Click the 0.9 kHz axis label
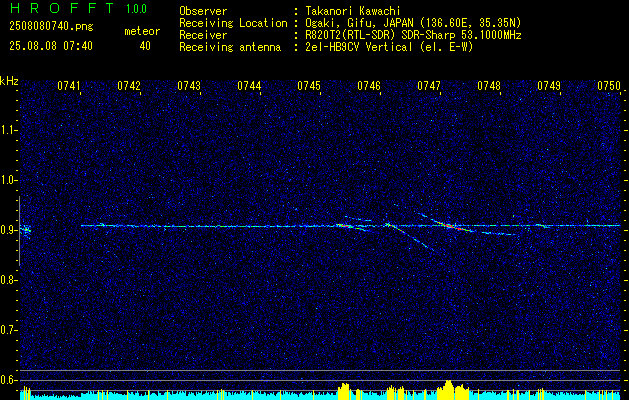629x400 pixels. [x=8, y=230]
